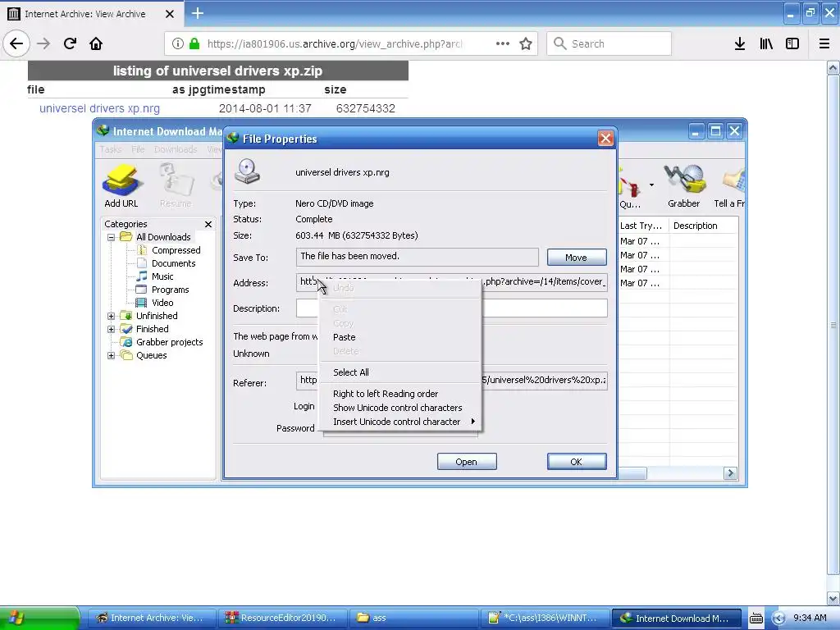This screenshot has width=840, height=630.
Task: Close the File Properties dialog
Action: pos(605,139)
